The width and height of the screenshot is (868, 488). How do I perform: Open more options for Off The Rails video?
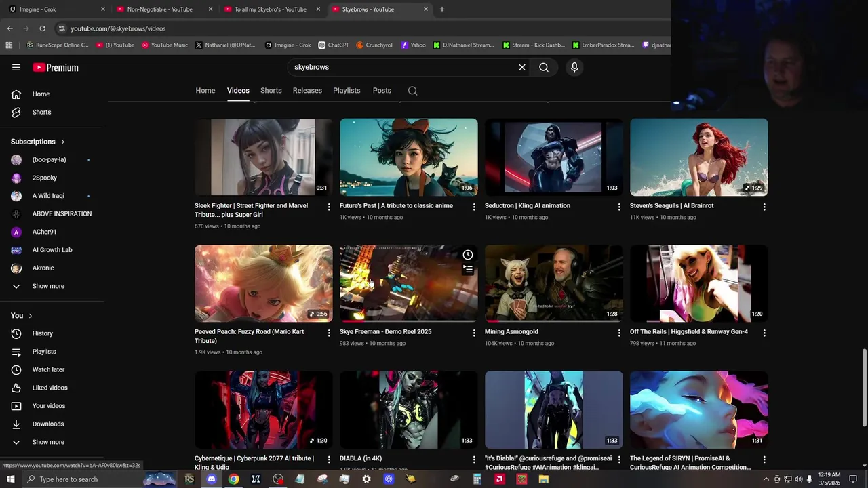pyautogui.click(x=764, y=333)
